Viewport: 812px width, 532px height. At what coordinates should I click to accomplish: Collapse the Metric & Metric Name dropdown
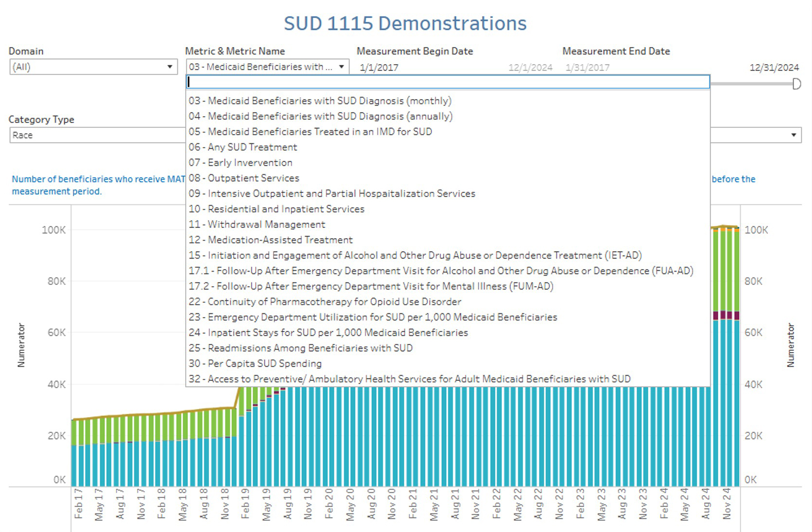coord(342,67)
